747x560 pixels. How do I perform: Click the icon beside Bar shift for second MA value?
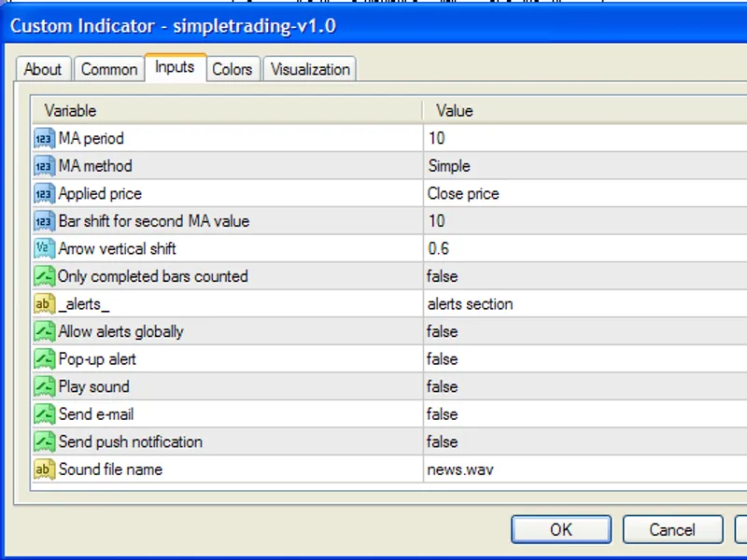[44, 221]
